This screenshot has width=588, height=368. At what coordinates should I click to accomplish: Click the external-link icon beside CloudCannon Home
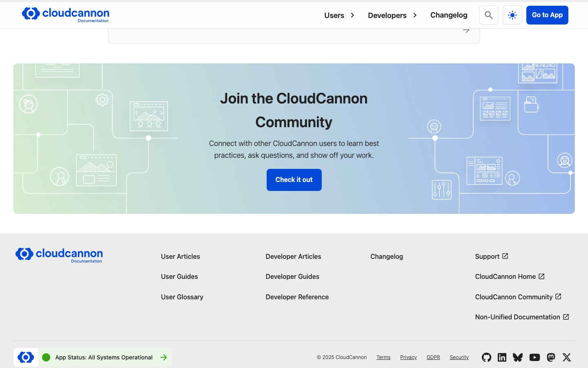tap(541, 276)
